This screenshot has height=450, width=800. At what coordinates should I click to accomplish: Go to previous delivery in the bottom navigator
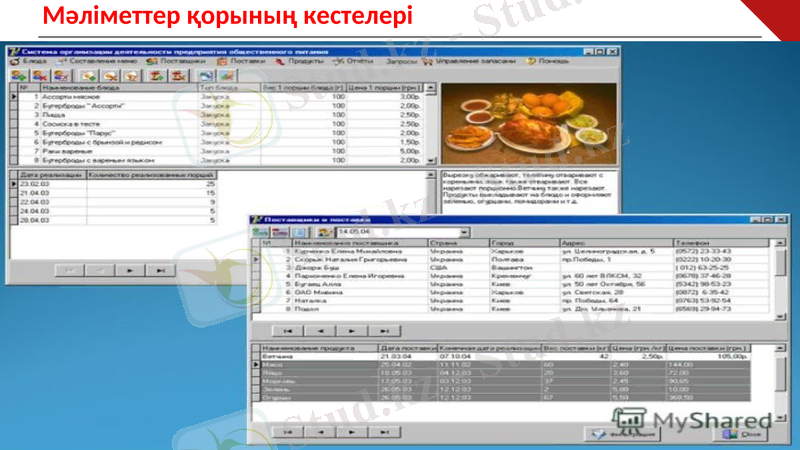(x=320, y=432)
